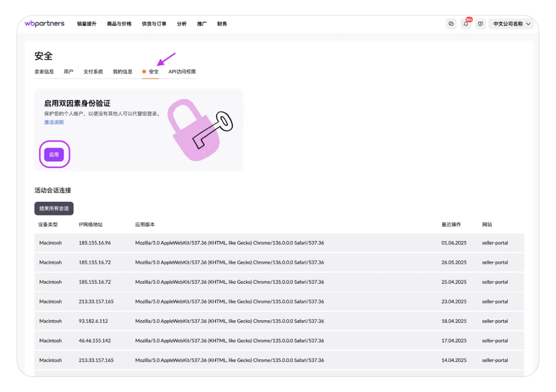This screenshot has height=392, width=556.
Task: Switch to the 支付系统 tab
Action: [93, 72]
